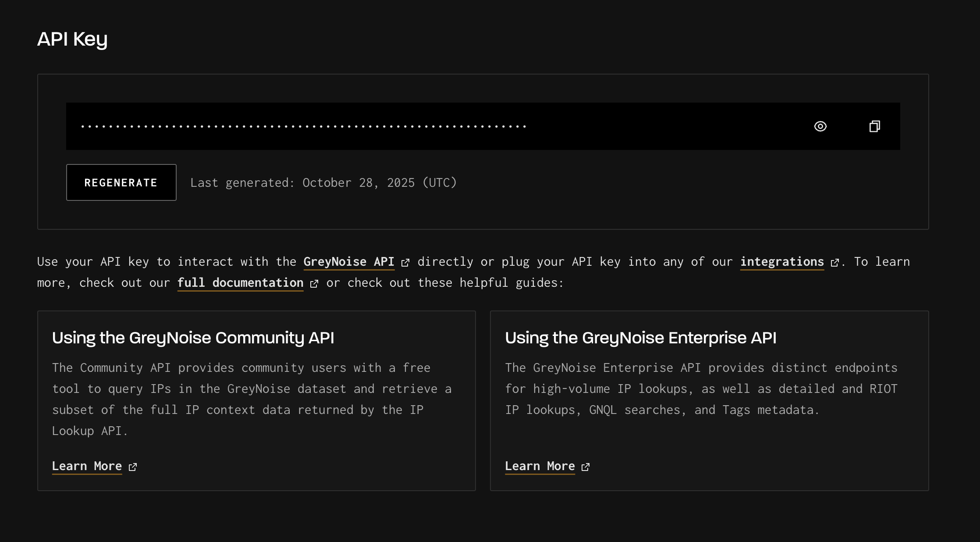
Task: Click the Last generated date text
Action: tap(323, 182)
